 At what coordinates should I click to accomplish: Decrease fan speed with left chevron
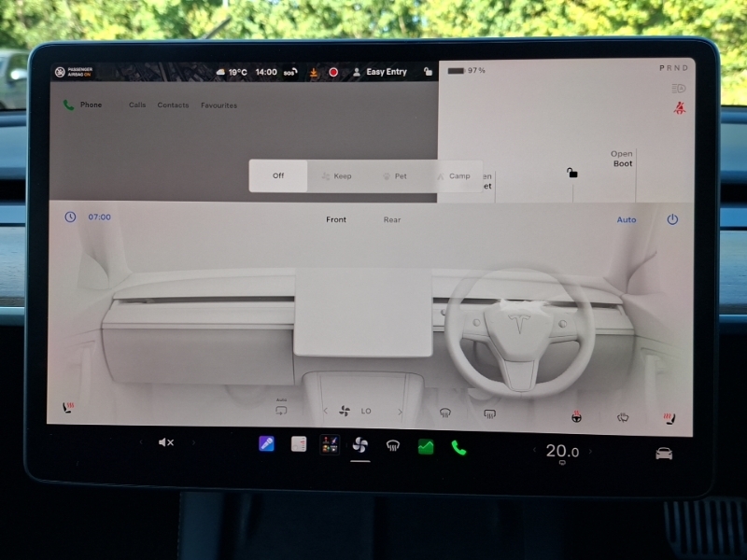(x=325, y=411)
